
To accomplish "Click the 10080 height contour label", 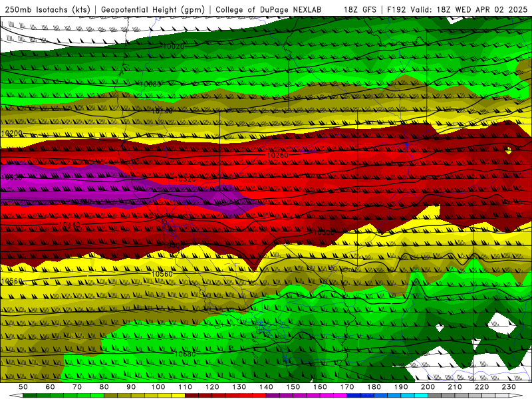I will [151, 84].
